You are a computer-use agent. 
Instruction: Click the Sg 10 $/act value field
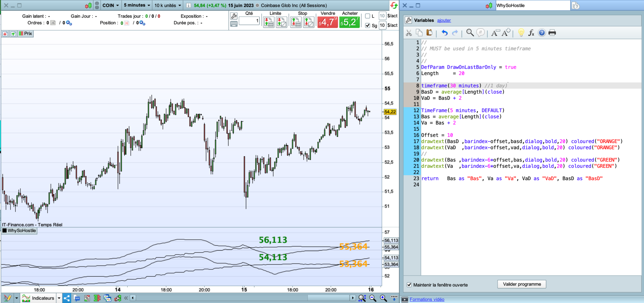tap(382, 25)
